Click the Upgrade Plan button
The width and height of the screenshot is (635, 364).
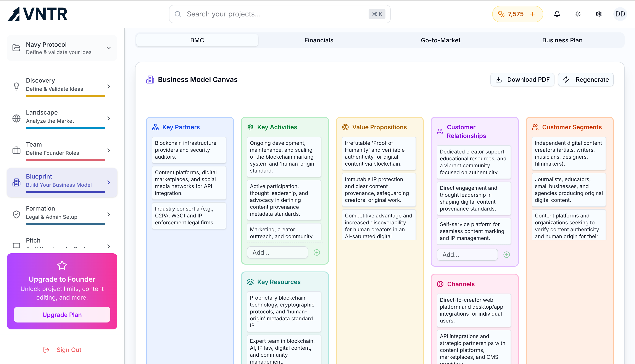[62, 315]
